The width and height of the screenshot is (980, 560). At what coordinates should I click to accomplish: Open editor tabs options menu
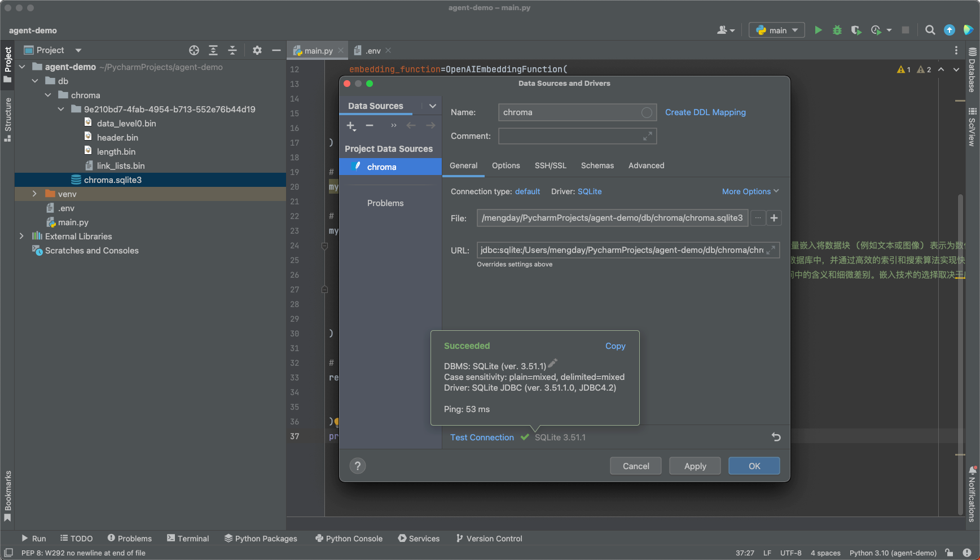[956, 50]
